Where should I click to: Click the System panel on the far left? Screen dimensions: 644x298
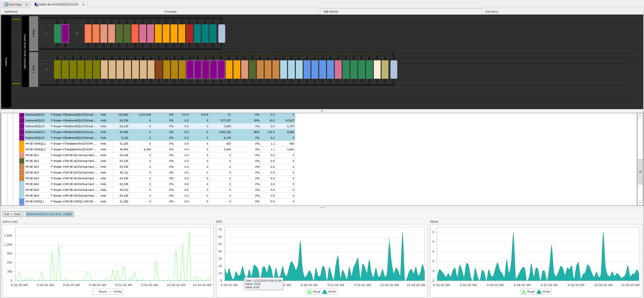coord(6,60)
